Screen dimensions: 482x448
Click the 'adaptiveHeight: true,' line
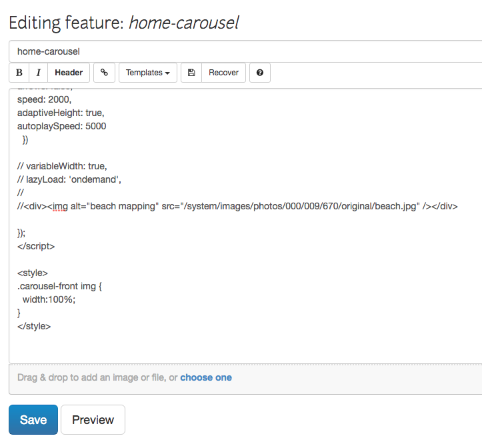(61, 113)
